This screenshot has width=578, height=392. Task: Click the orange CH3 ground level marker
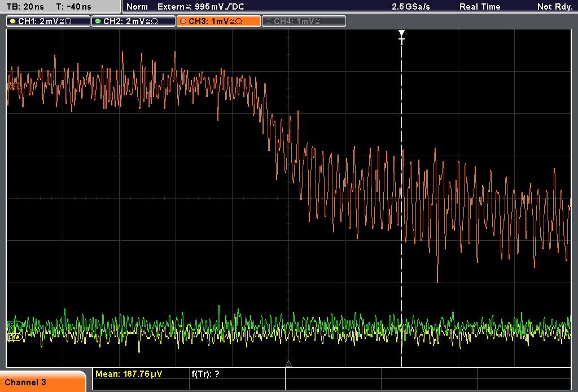point(14,87)
